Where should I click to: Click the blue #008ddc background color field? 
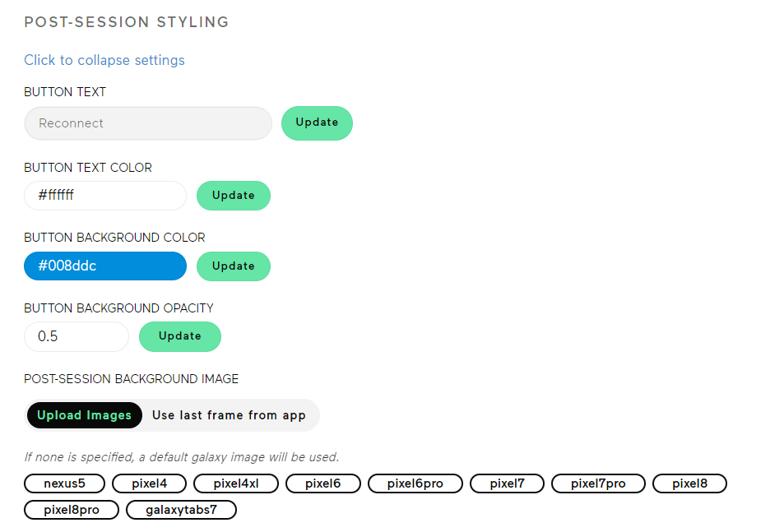pyautogui.click(x=105, y=266)
